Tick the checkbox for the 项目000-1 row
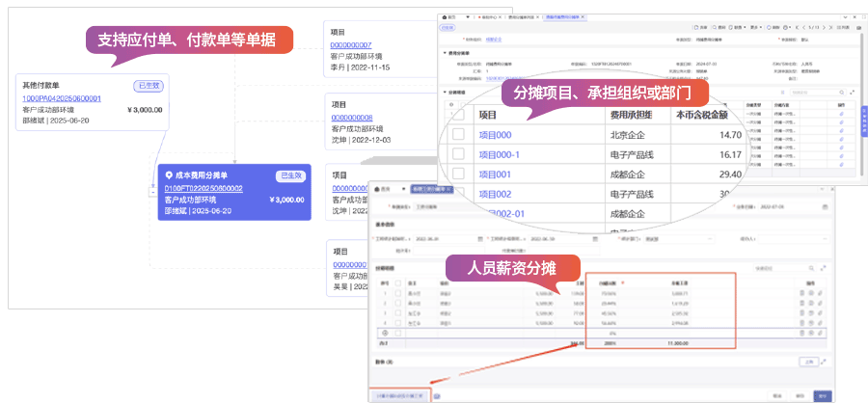The image size is (868, 403). (459, 154)
